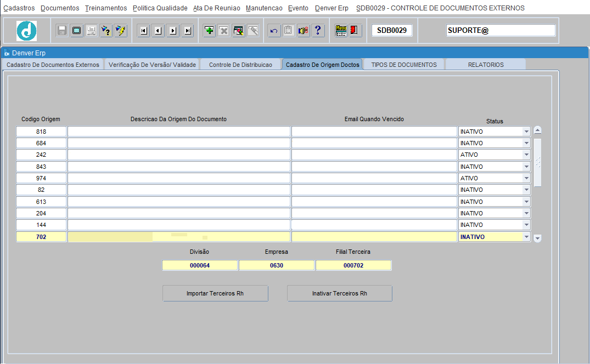
Task: Click the undo arrow icon
Action: [274, 31]
